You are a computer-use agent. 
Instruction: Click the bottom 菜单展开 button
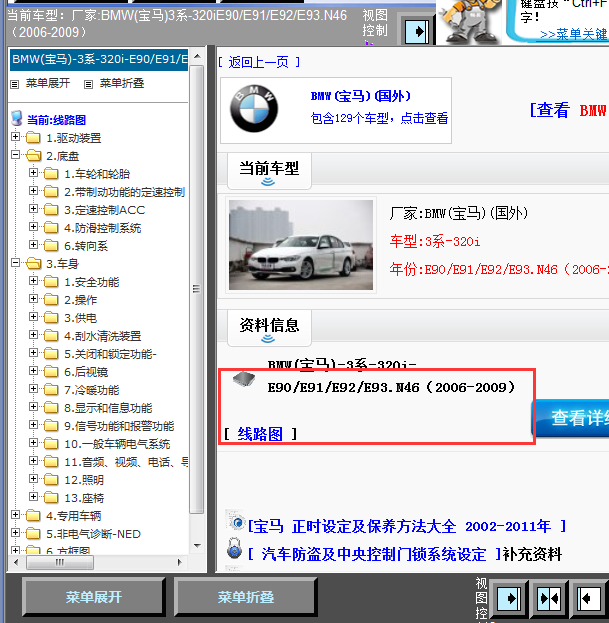point(94,597)
